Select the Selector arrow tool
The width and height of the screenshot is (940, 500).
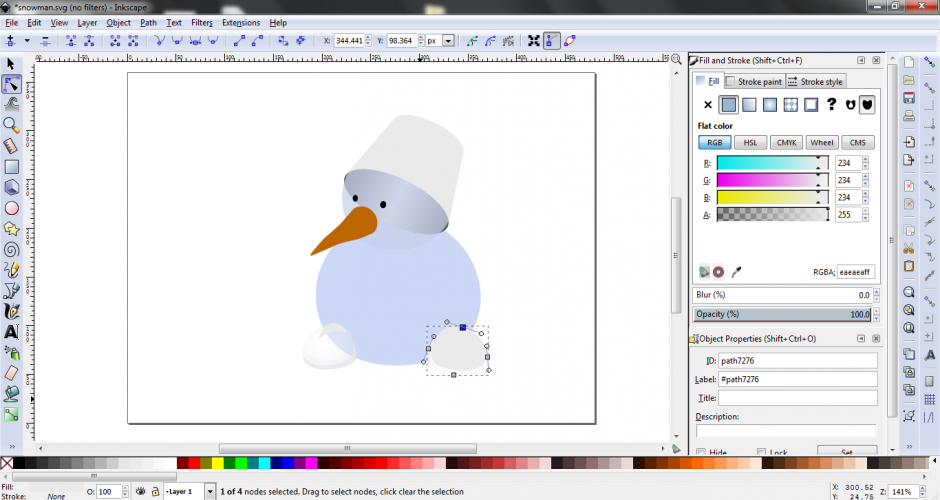(x=12, y=64)
